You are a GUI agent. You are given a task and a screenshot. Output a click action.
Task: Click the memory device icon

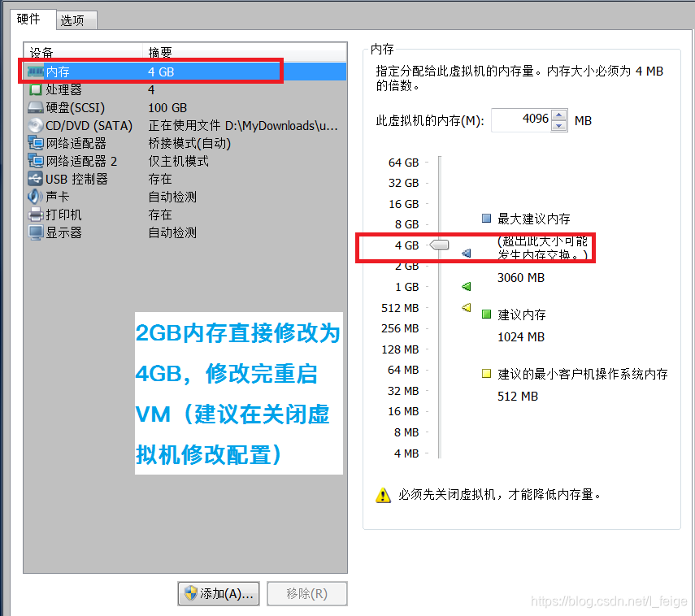[x=36, y=72]
